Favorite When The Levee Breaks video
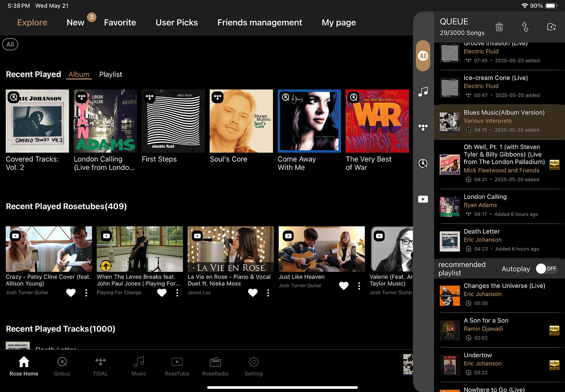Viewport: 565px width, 392px height. pos(162,293)
